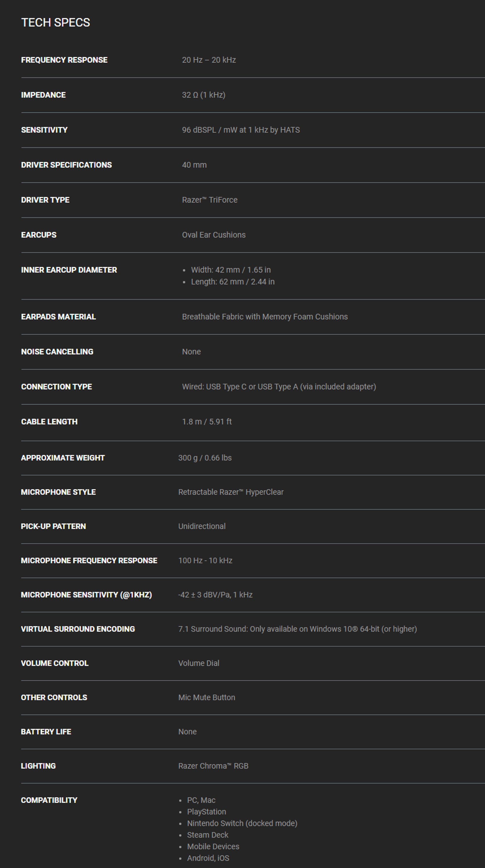The height and width of the screenshot is (868, 485).
Task: Click the 'Volume Dial' value
Action: 199,664
